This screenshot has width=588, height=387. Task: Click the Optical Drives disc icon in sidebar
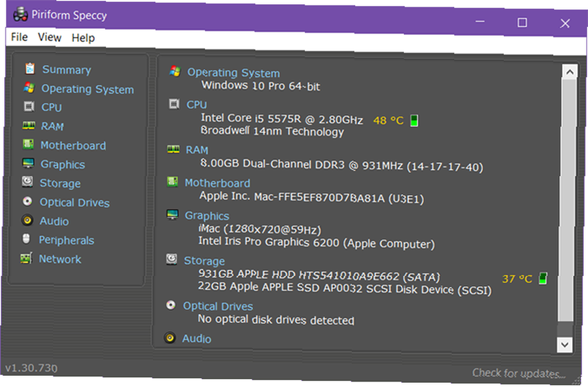[x=28, y=201]
